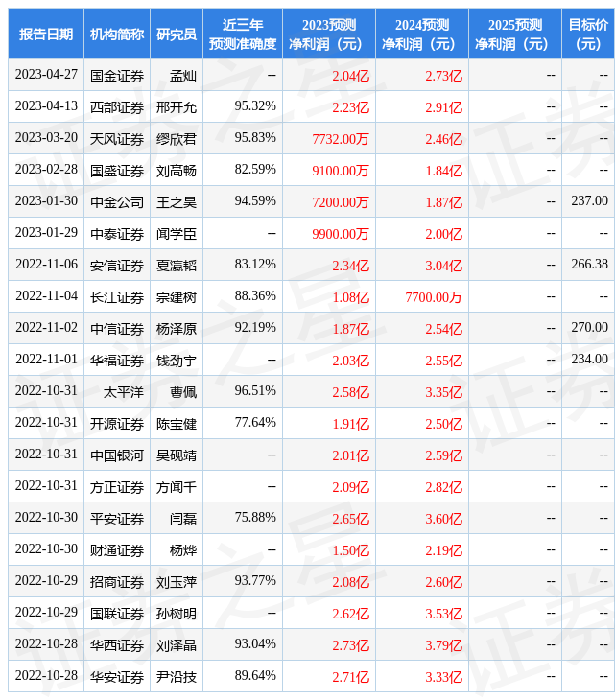Viewport: 615px width, 700px height.
Task: Click the 1.50亿 forecast cell
Action: tap(350, 551)
